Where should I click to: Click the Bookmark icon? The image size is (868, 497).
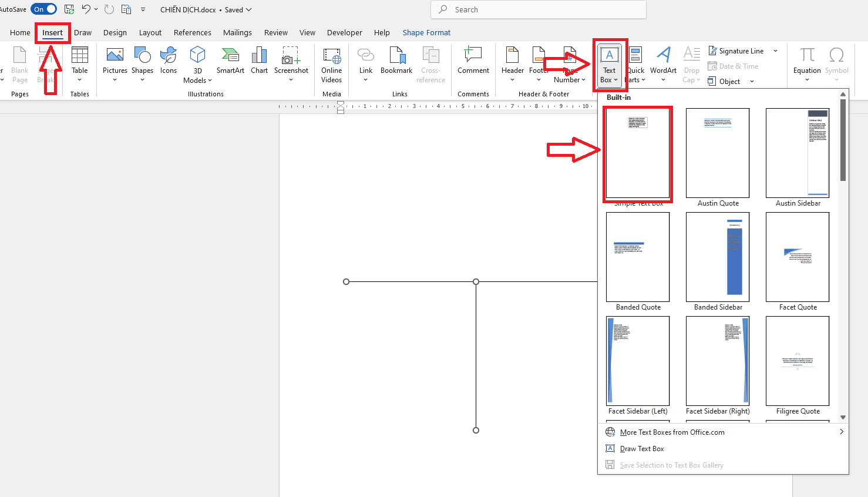tap(396, 62)
